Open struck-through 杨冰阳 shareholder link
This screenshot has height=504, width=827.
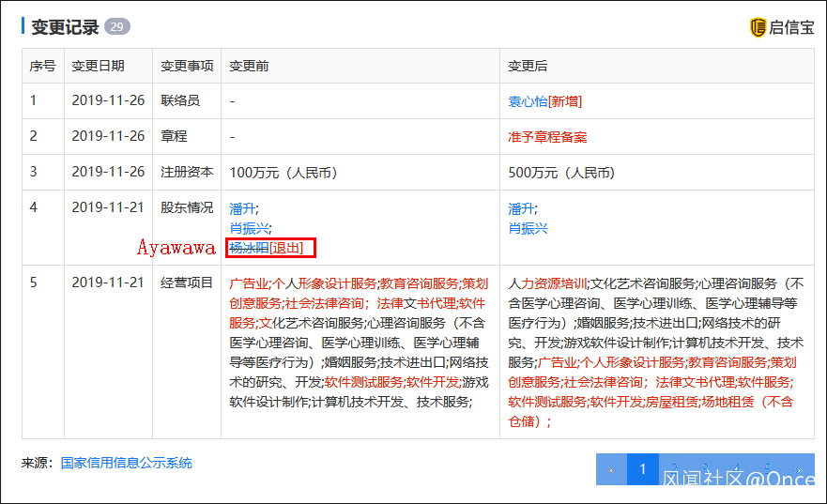pos(249,248)
